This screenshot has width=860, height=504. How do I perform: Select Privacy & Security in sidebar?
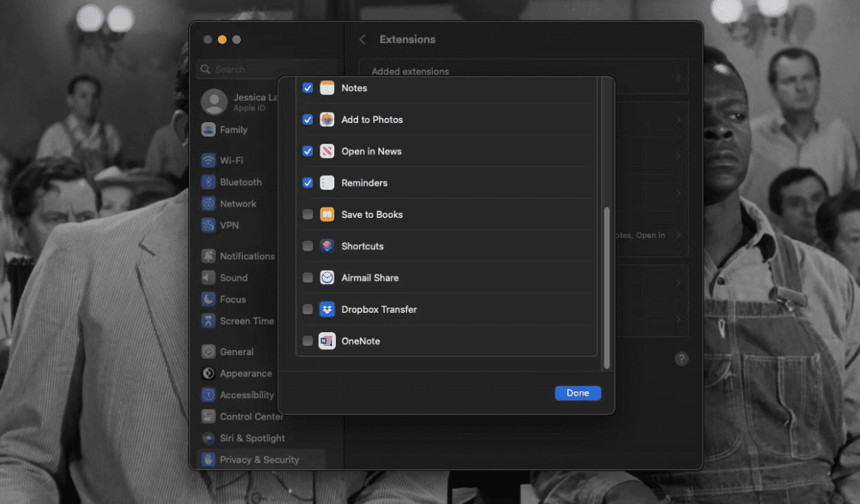tap(260, 460)
